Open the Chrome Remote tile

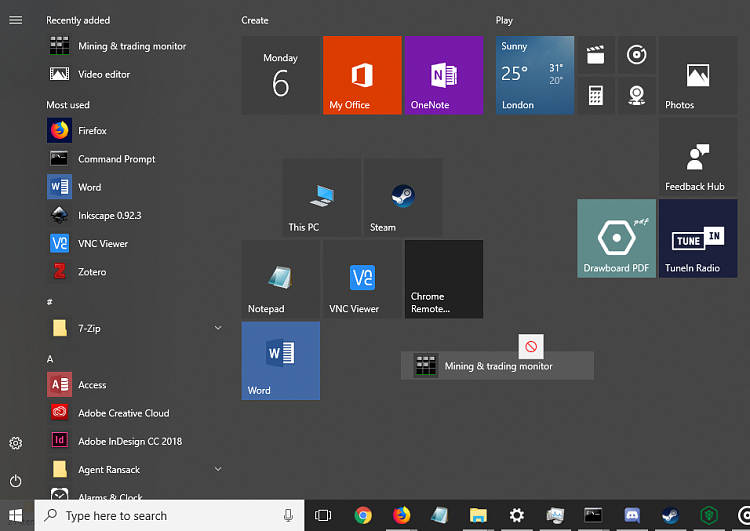pos(444,279)
